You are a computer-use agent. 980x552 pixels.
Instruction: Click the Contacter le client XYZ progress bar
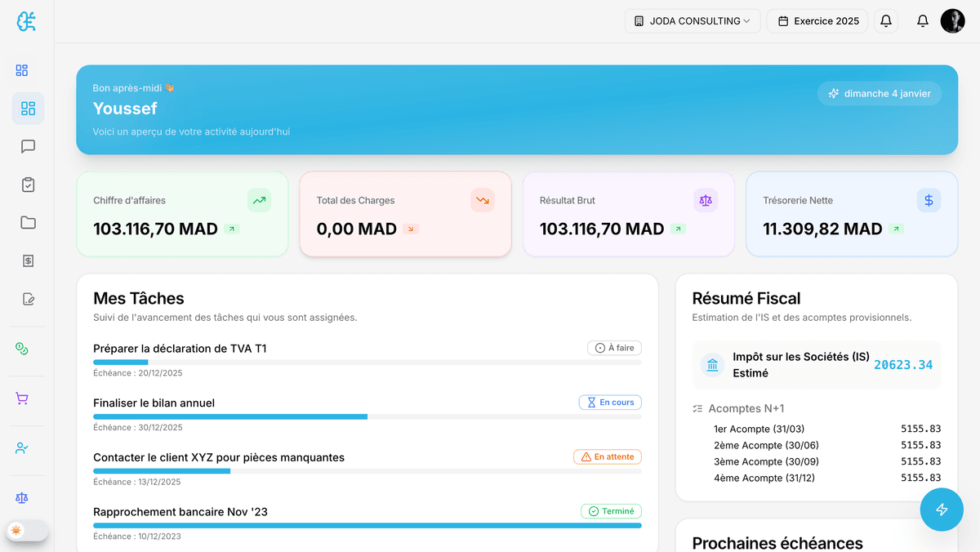(x=367, y=471)
